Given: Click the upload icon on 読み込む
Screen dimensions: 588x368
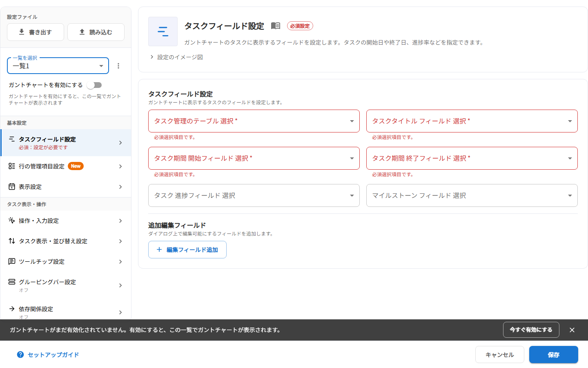Looking at the screenshot, I should pyautogui.click(x=82, y=32).
